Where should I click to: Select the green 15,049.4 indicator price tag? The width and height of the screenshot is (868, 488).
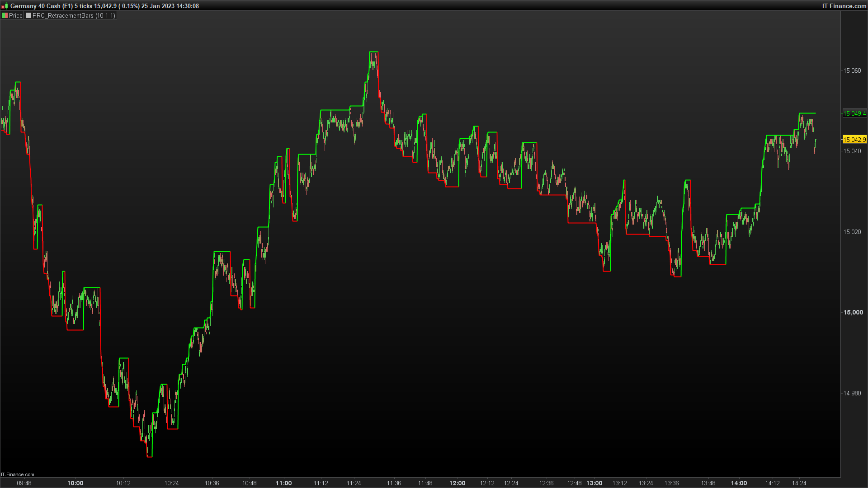click(854, 113)
